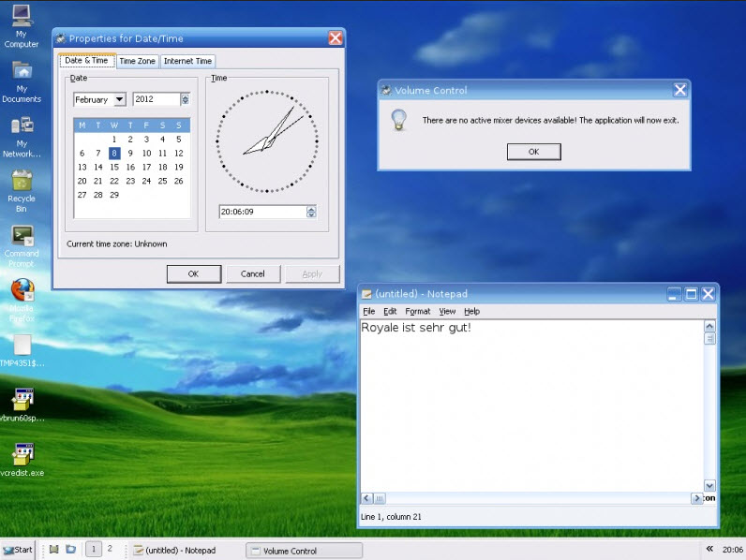
Task: Open the My Documents desktop icon
Action: pyautogui.click(x=22, y=81)
